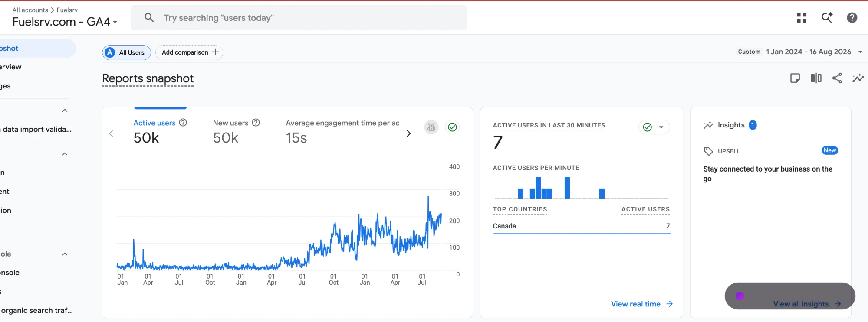Viewport: 868px width, 322px height.
Task: Open the Reports snapshot sidebar item
Action: click(x=38, y=49)
